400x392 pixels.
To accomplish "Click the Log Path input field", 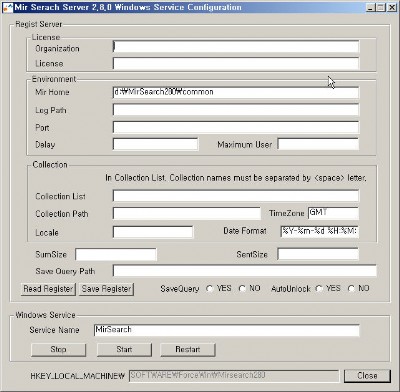I will coord(236,110).
